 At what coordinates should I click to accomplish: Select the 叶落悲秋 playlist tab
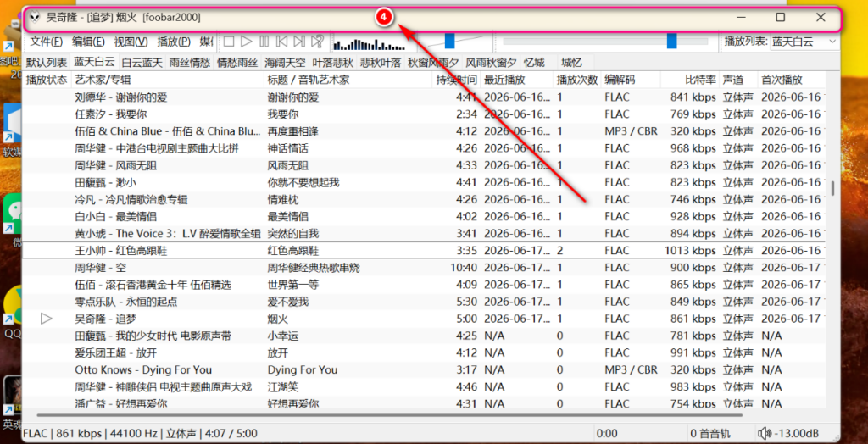click(332, 62)
